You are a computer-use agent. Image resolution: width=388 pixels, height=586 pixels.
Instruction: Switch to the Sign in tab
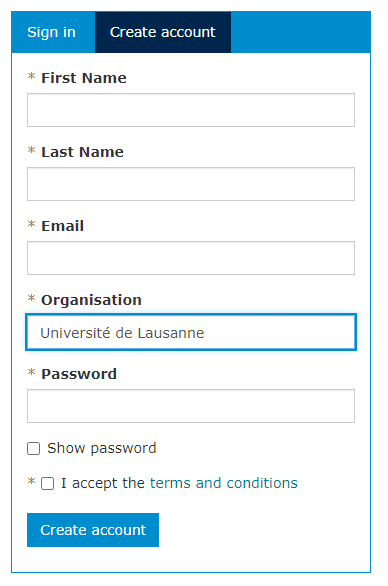coord(53,32)
